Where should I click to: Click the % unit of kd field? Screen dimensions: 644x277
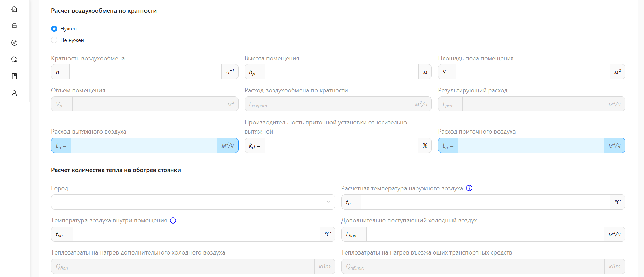(425, 145)
